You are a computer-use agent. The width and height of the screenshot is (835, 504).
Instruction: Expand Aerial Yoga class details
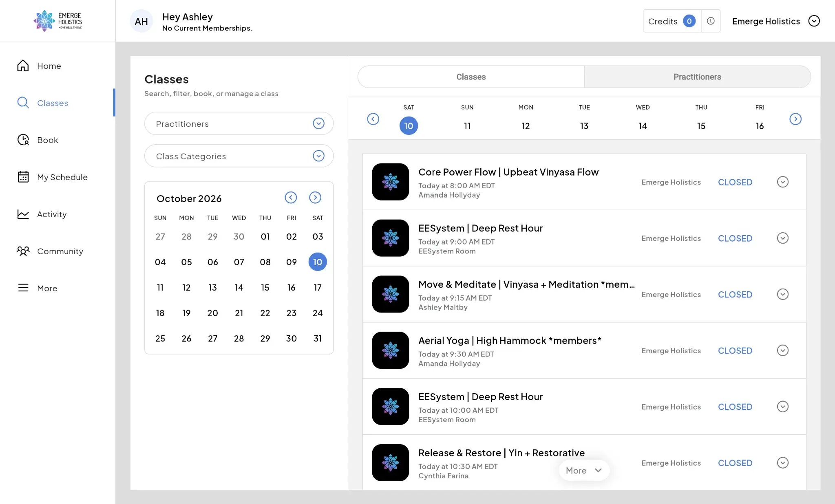pos(782,350)
